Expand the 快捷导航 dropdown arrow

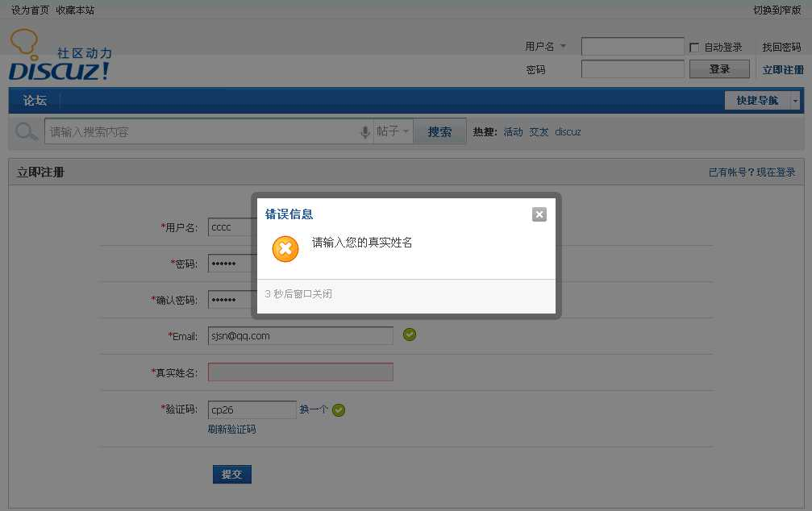(x=795, y=101)
